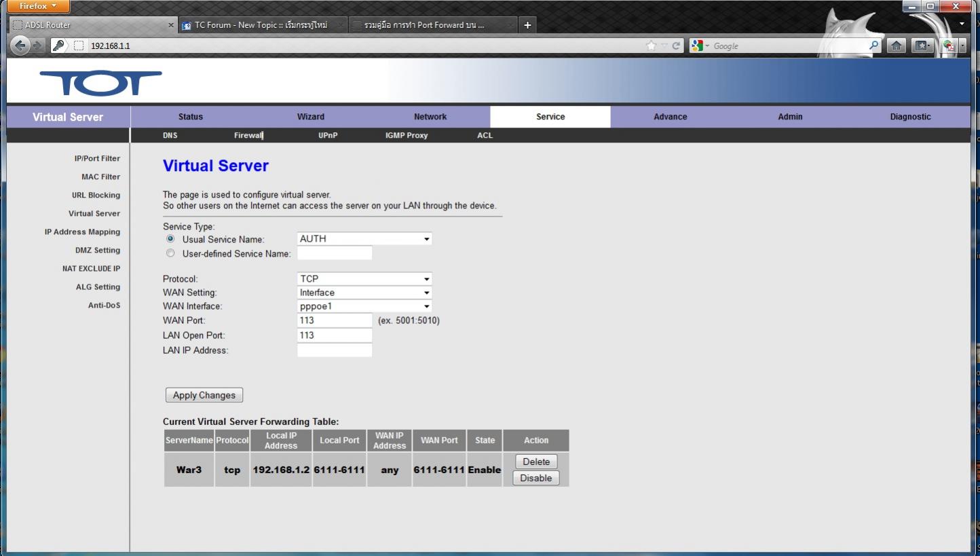Open the Advance main menu tab
The height and width of the screenshot is (556, 980).
coord(671,117)
